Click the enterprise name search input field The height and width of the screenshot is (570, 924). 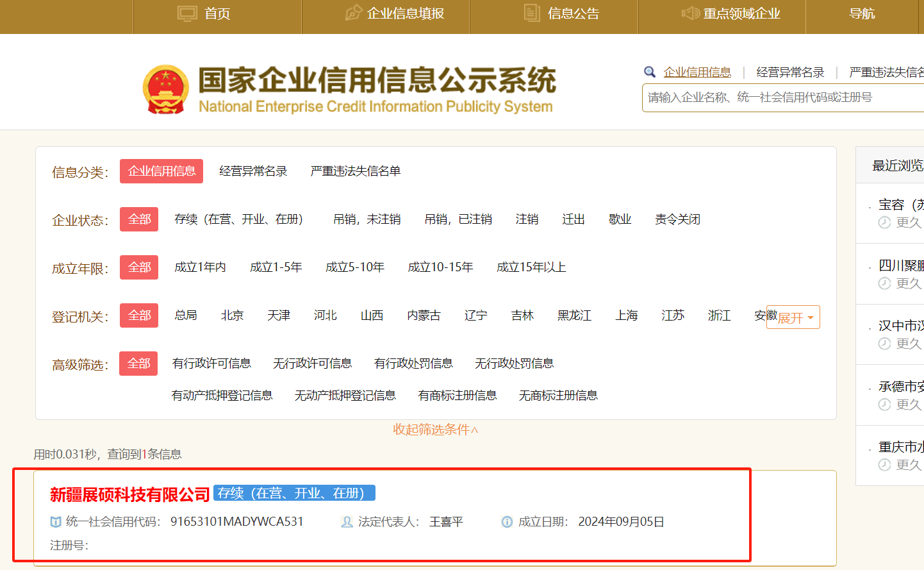782,97
